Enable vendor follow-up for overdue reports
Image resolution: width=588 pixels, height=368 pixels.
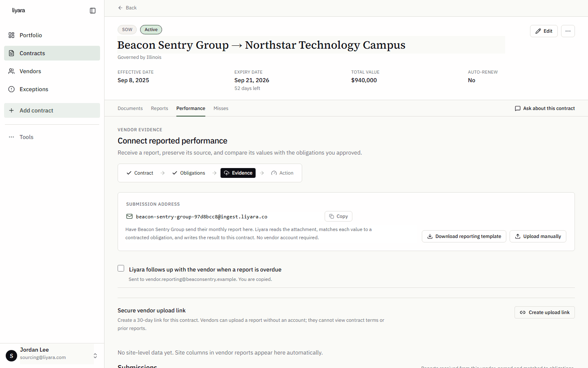(x=121, y=268)
